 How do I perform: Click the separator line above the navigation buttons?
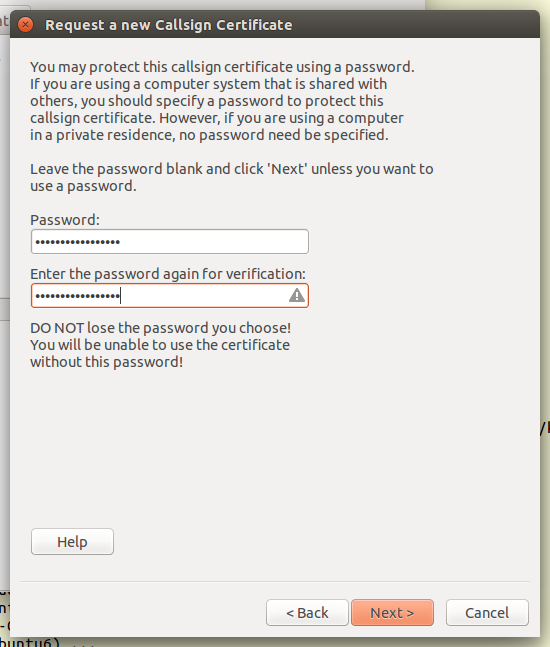[275, 581]
